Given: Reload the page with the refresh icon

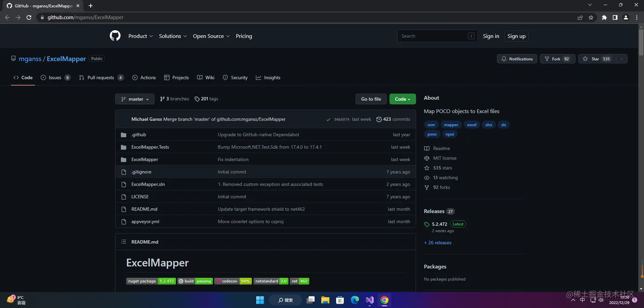Looking at the screenshot, I should [29, 17].
